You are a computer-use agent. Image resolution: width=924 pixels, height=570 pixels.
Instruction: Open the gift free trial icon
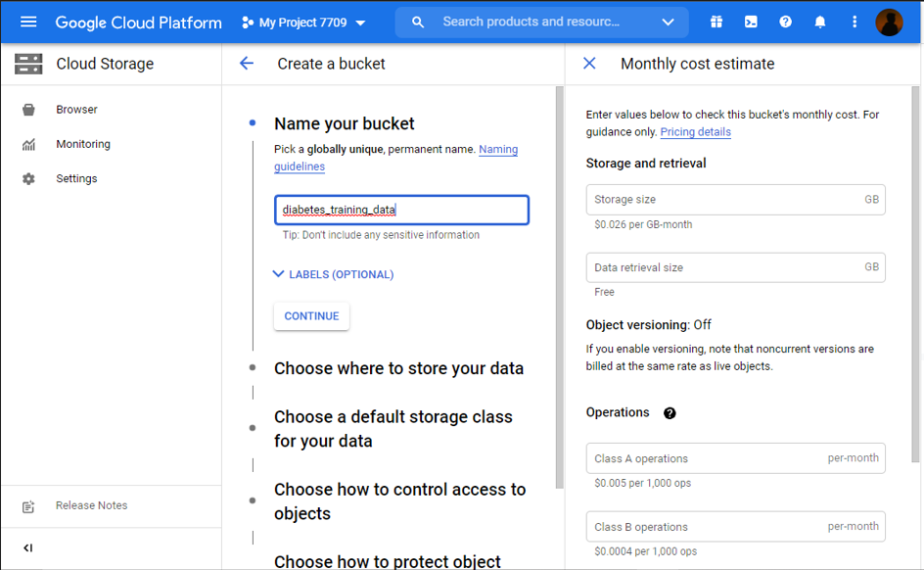coord(716,22)
